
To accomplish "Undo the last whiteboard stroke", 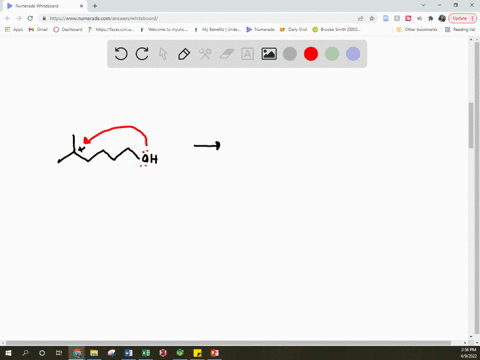I will pyautogui.click(x=121, y=54).
